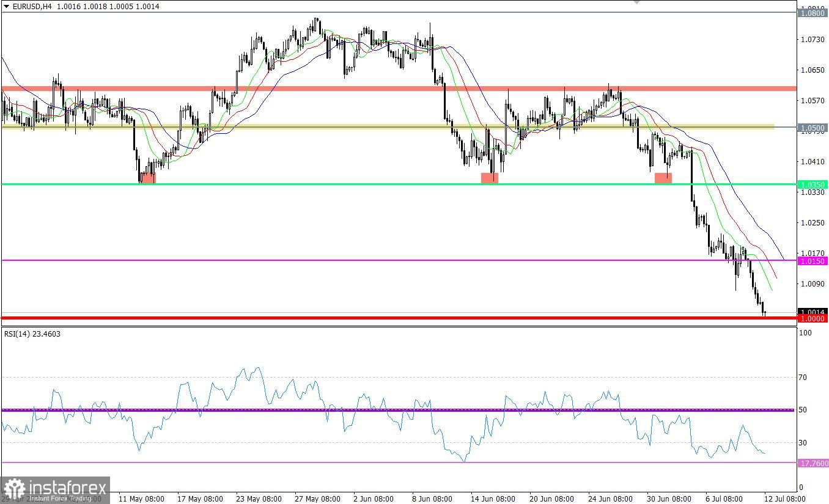Click the RSI(14) 23.4603 indicator label
This screenshot has width=829, height=504.
pyautogui.click(x=33, y=334)
